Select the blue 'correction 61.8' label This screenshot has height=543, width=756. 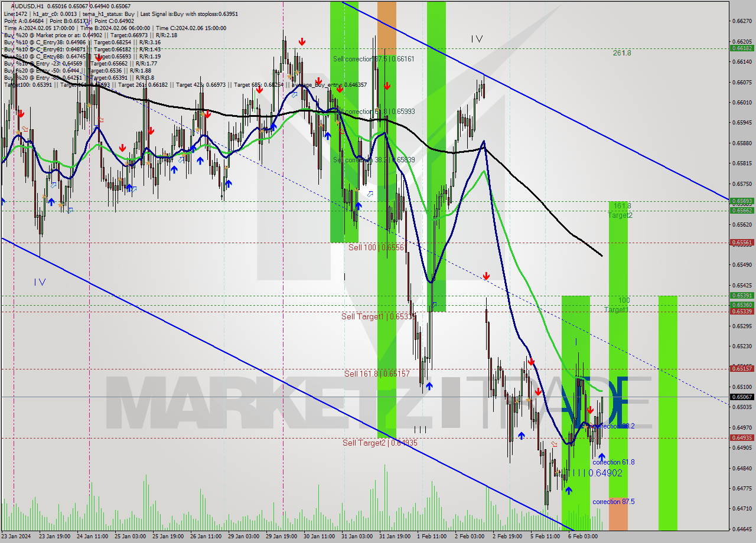(x=614, y=462)
